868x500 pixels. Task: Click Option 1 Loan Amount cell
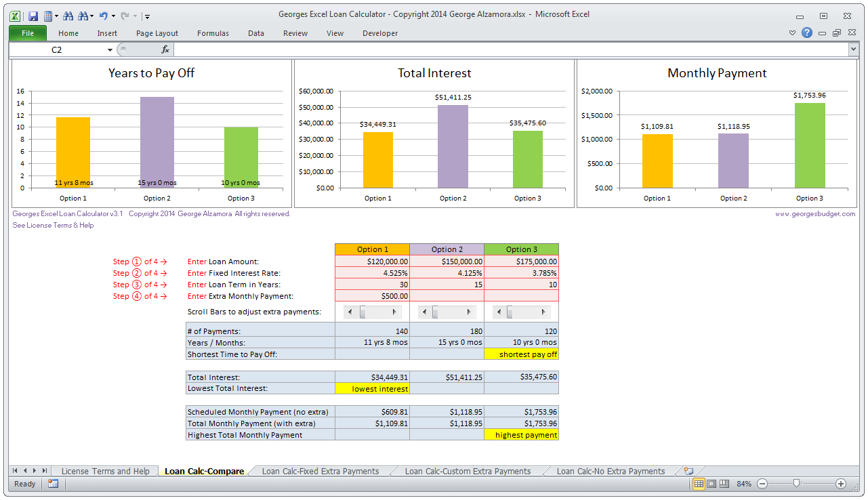372,262
